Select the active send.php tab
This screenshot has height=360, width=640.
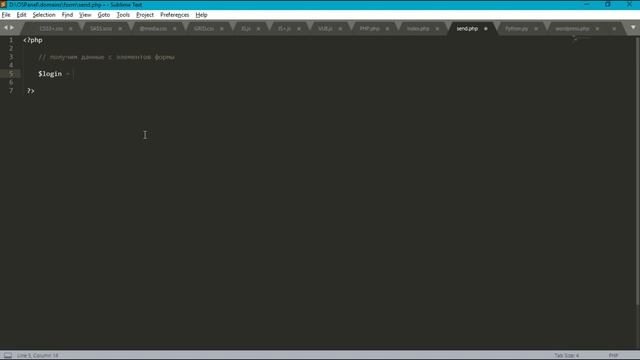(467, 29)
